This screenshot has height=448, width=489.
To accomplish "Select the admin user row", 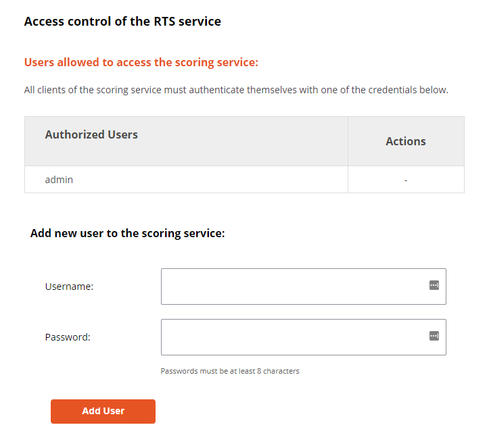I will pyautogui.click(x=244, y=180).
